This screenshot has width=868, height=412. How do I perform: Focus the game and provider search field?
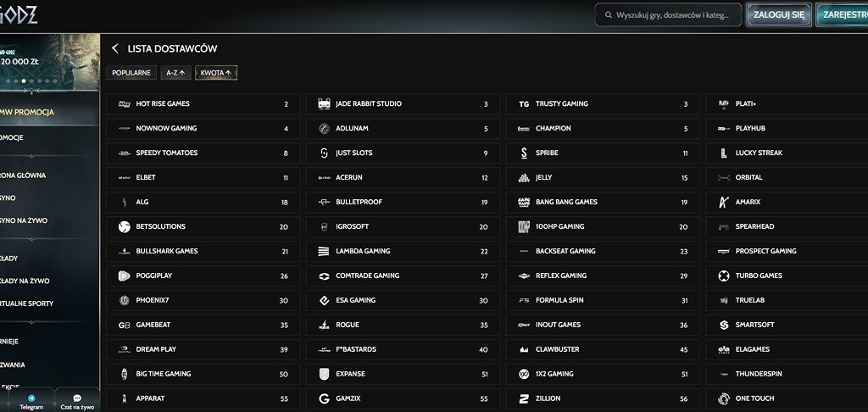pos(668,15)
